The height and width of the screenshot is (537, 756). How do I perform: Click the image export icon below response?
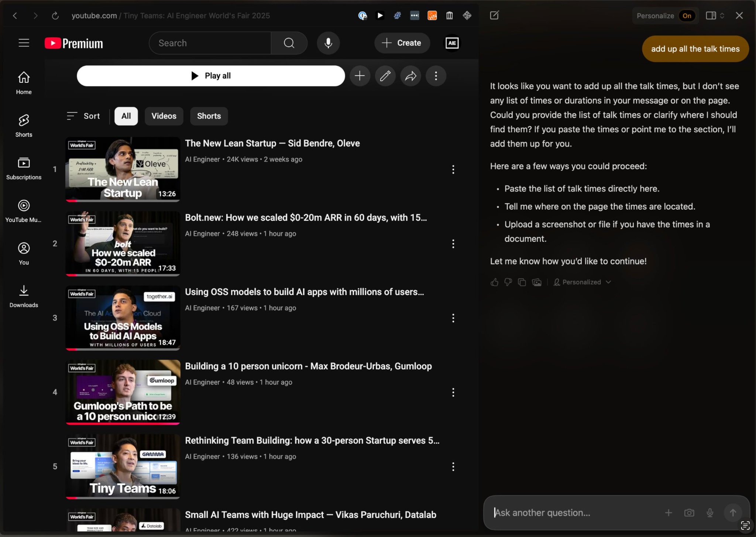coord(537,282)
